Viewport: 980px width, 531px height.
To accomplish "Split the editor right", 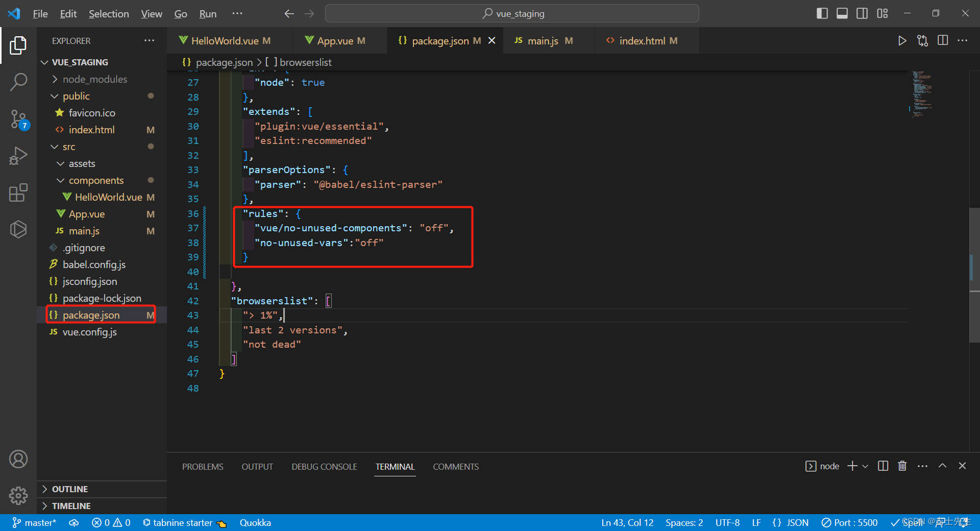I will click(943, 41).
